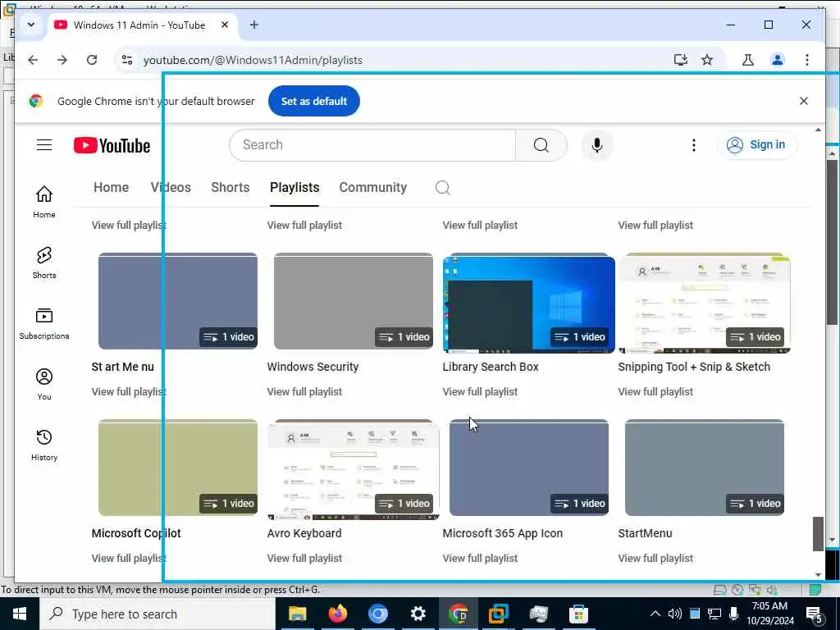Viewport: 840px width, 630px height.
Task: Open a new Chrome tab
Action: (254, 25)
